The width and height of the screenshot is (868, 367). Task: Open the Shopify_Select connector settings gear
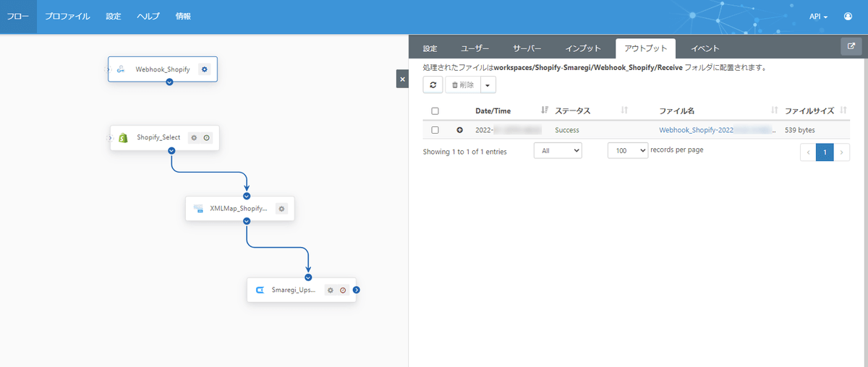[x=193, y=137]
